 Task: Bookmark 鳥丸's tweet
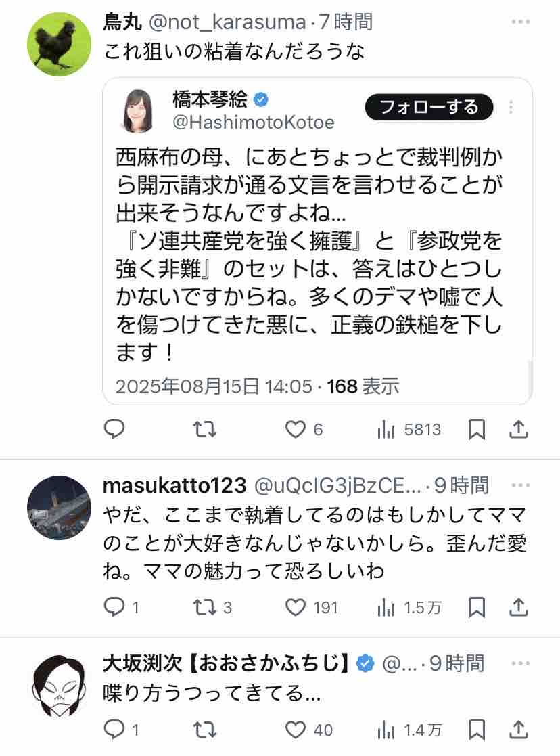(477, 429)
